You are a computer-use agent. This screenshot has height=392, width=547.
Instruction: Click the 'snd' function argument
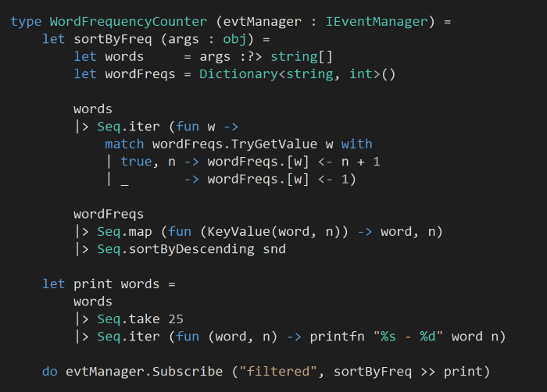point(273,249)
